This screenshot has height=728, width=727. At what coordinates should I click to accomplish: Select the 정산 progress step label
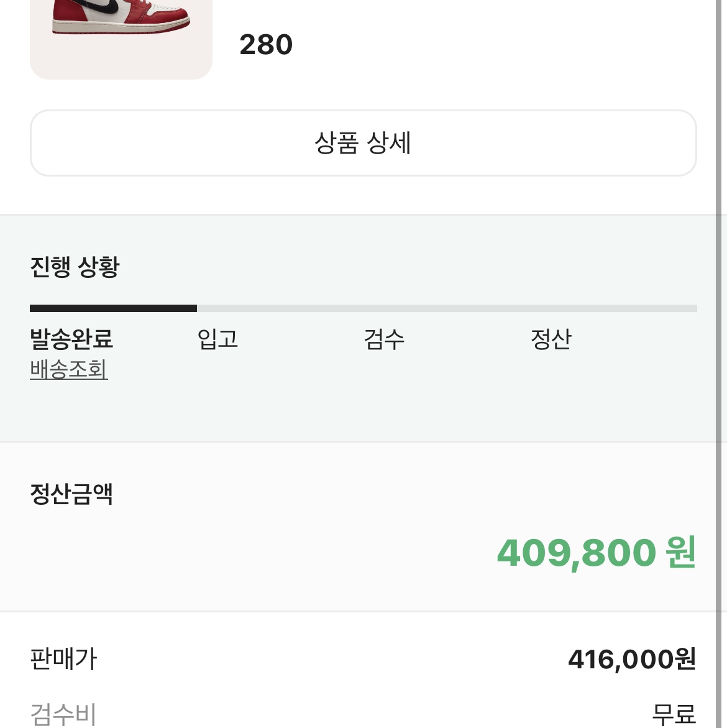[551, 338]
